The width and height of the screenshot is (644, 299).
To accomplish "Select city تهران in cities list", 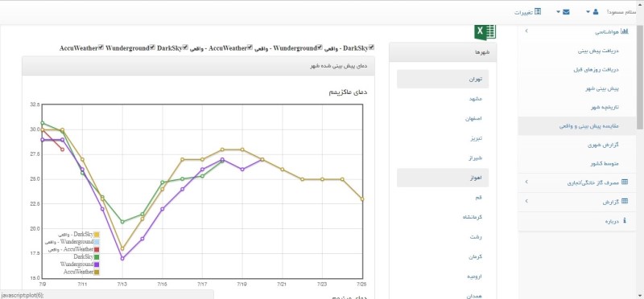I will pos(443,79).
